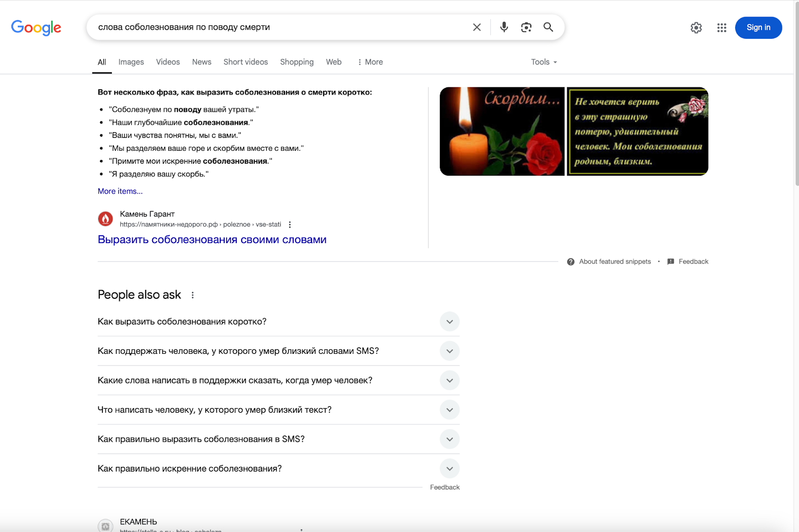799x532 pixels.
Task: Click the 'More items...' link
Action: [x=119, y=191]
